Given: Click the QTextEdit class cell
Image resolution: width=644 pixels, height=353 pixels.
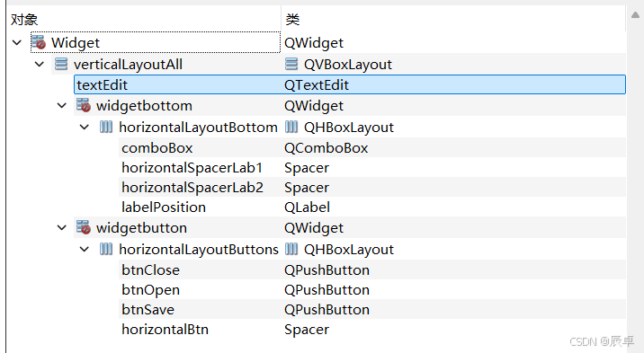Looking at the screenshot, I should [317, 84].
